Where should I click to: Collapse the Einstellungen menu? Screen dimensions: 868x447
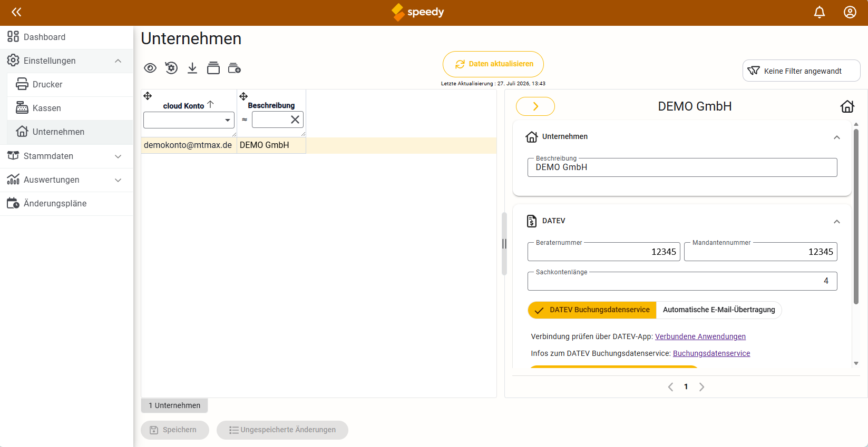[66, 61]
